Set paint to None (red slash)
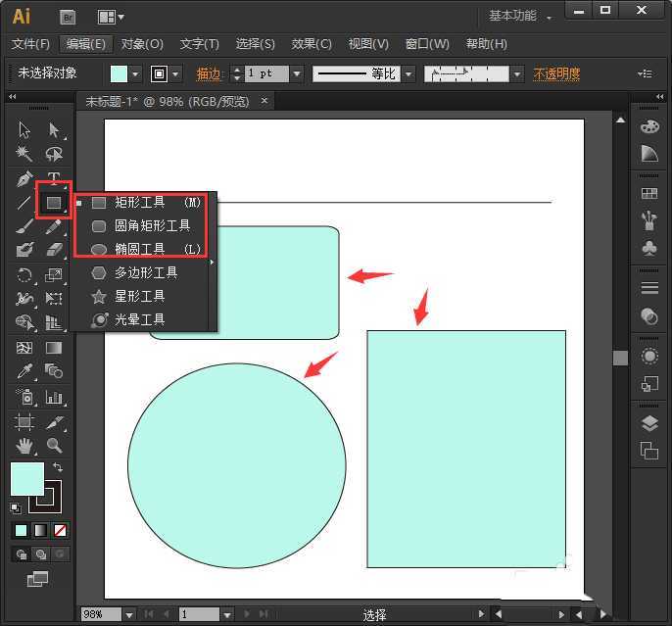672x626 pixels. tap(61, 530)
